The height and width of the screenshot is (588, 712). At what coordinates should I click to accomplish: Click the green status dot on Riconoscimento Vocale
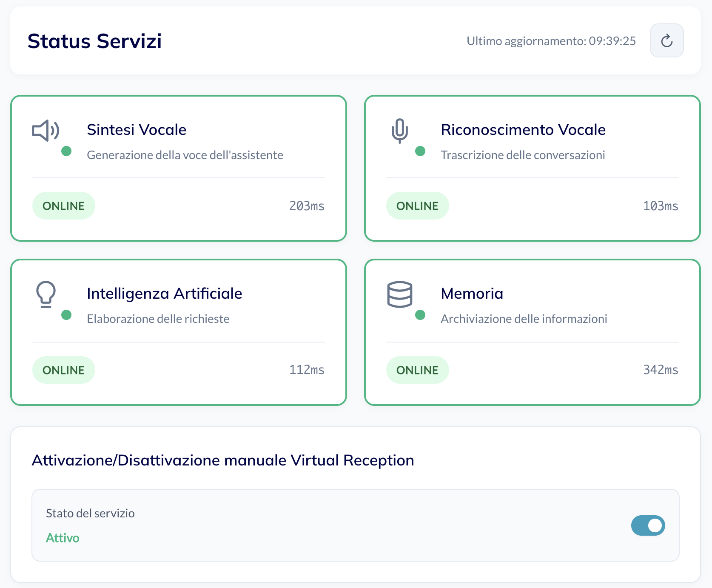(420, 151)
